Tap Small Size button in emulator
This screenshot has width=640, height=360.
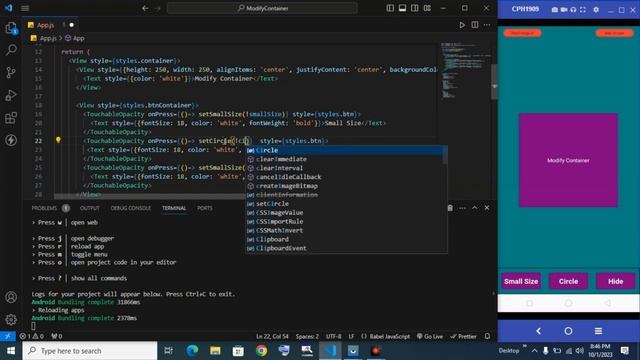521,281
